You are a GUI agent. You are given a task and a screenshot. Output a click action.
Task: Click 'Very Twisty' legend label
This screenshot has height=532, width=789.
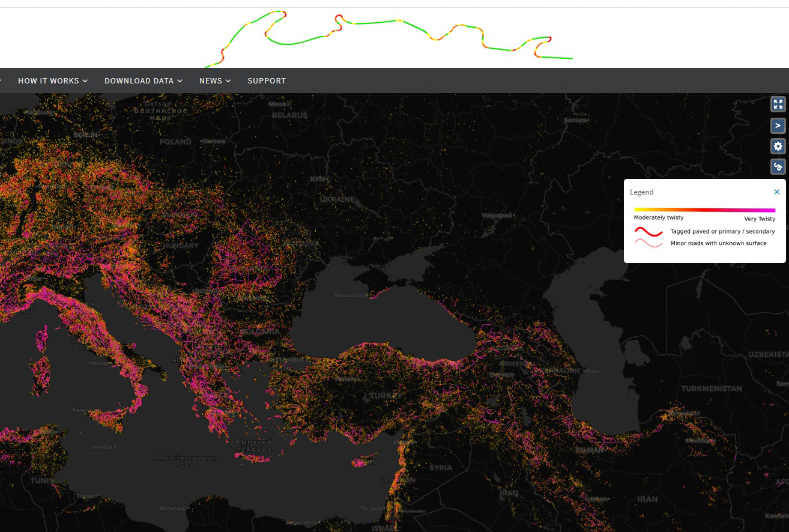pos(760,219)
